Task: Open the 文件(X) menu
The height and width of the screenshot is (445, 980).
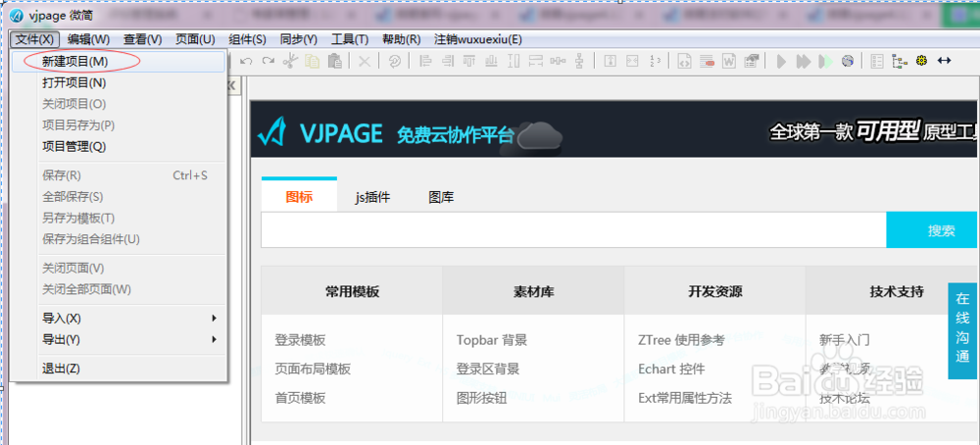Action: tap(35, 39)
